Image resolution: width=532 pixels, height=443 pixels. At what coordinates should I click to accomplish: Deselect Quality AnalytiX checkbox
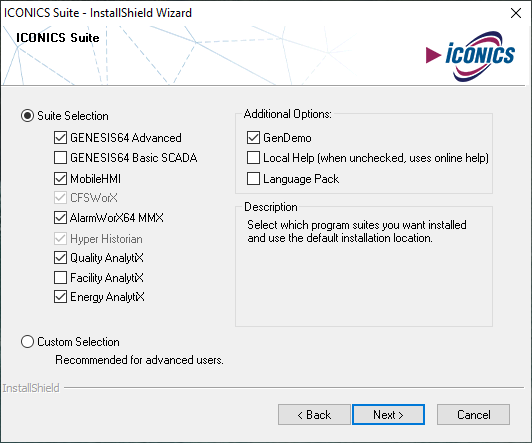[x=60, y=258]
